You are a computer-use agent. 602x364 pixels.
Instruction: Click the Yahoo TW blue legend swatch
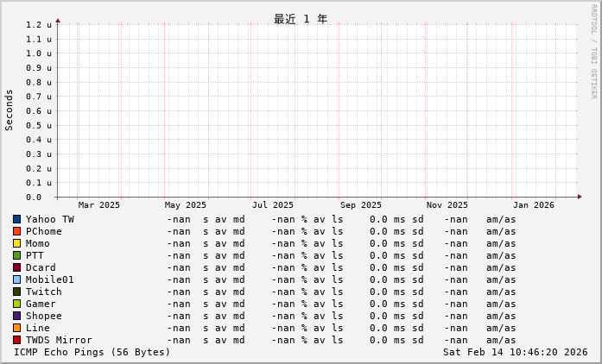tap(16, 219)
